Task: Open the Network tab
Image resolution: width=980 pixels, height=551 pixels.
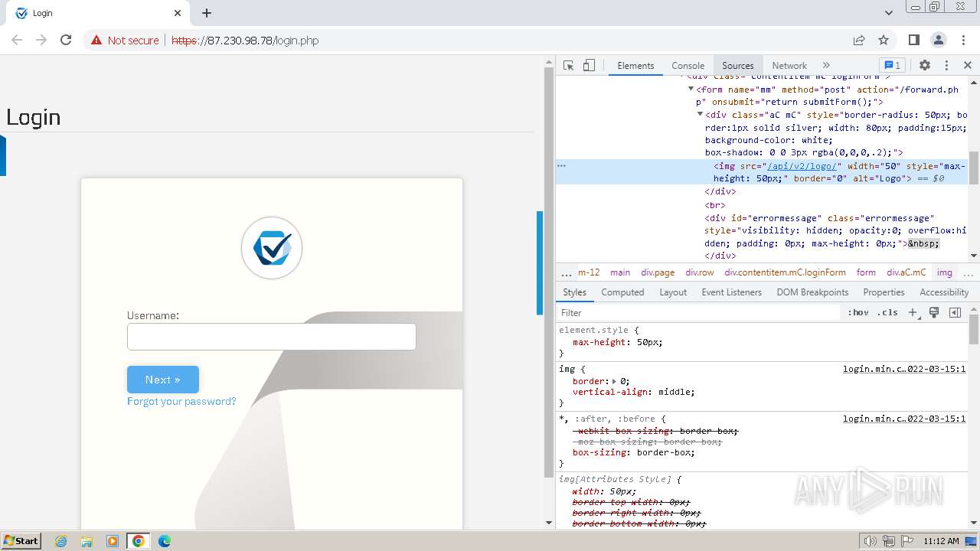Action: click(789, 66)
